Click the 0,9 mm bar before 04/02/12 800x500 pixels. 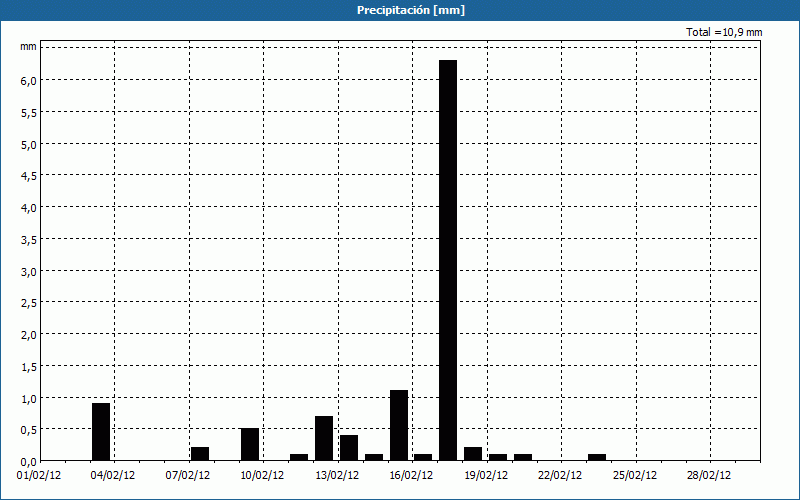point(101,432)
